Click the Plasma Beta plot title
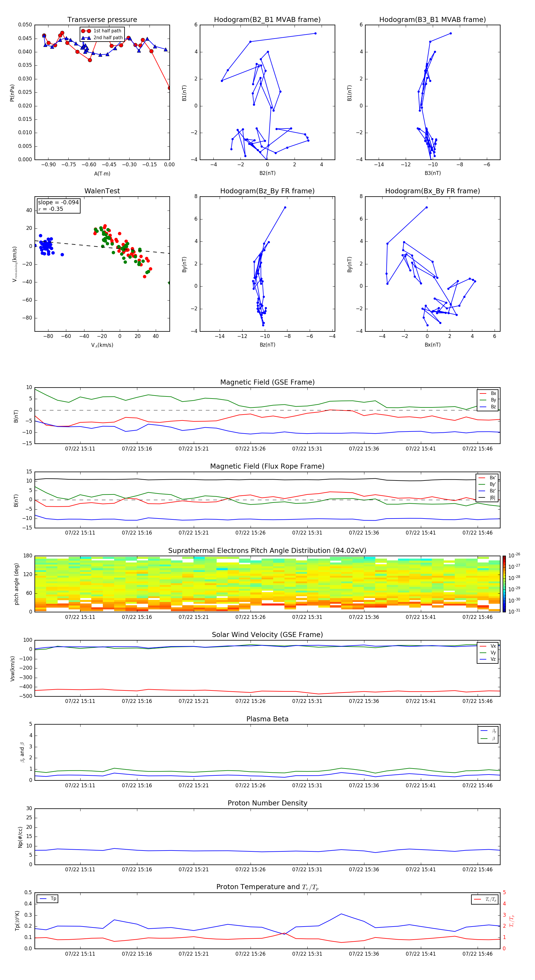Viewport: 535px width, 980px height. click(267, 719)
